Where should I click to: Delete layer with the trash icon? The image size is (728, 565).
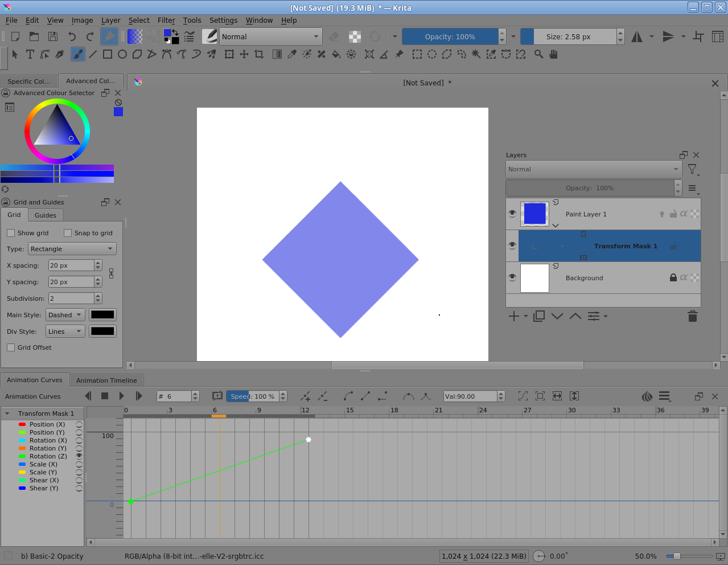[x=692, y=316]
